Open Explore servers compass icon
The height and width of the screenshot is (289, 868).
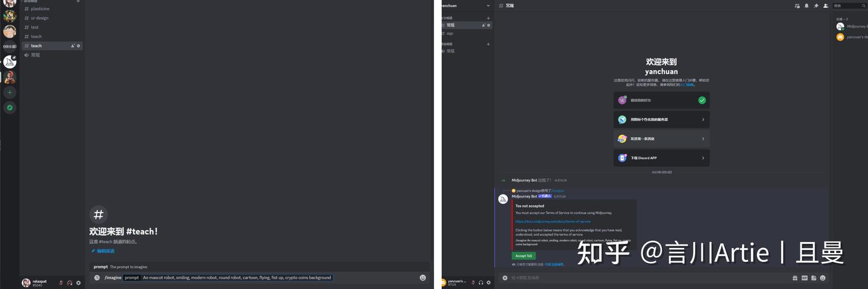coord(10,108)
